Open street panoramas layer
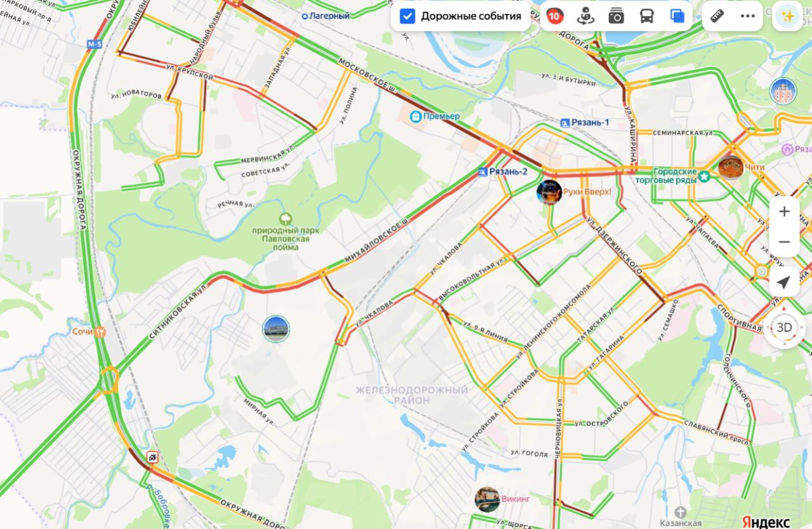Viewport: 812px width, 529px height. [585, 16]
